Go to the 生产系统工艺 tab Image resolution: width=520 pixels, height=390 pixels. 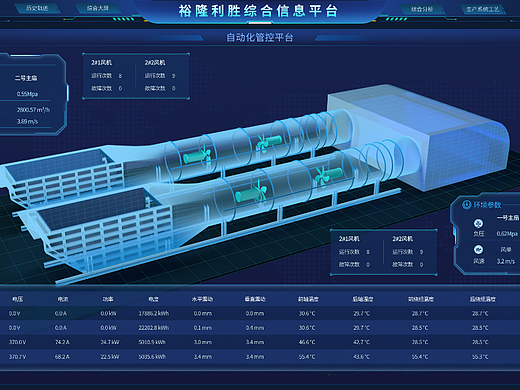(x=483, y=9)
